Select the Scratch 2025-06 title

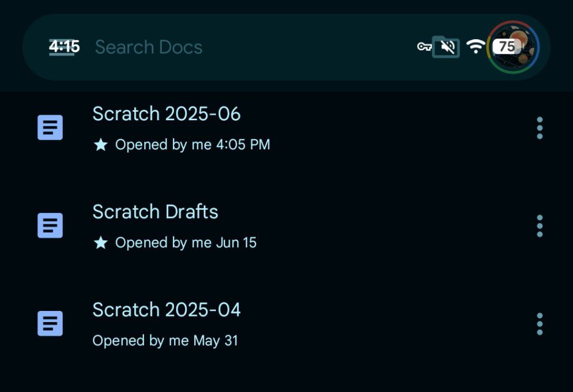[x=166, y=114]
